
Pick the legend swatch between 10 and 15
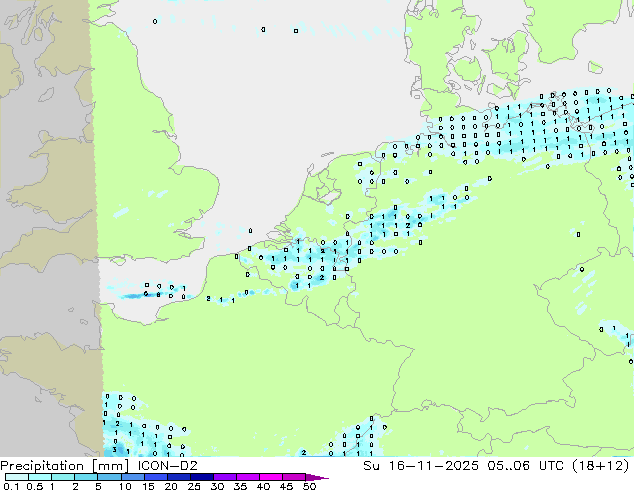click(x=133, y=477)
